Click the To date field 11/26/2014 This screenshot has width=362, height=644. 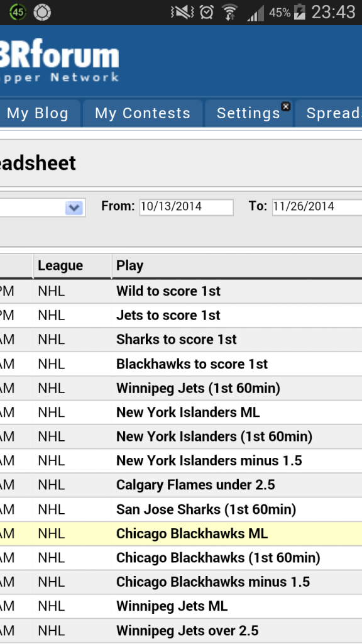317,207
